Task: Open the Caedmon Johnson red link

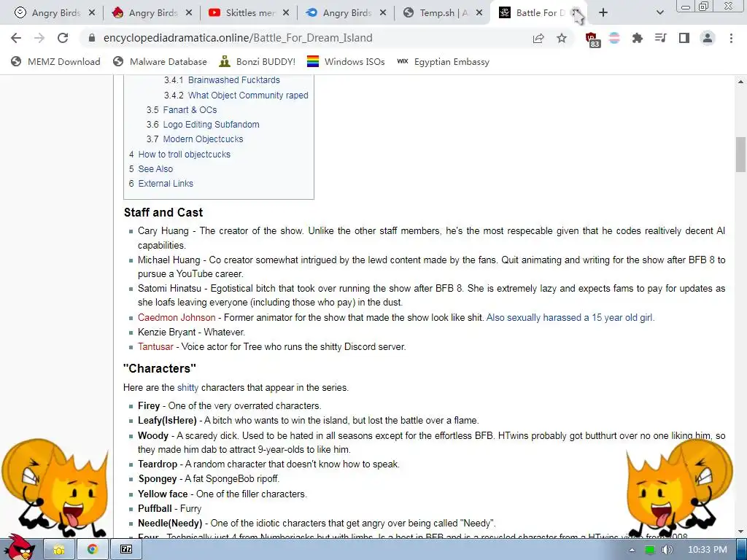Action: coord(177,318)
